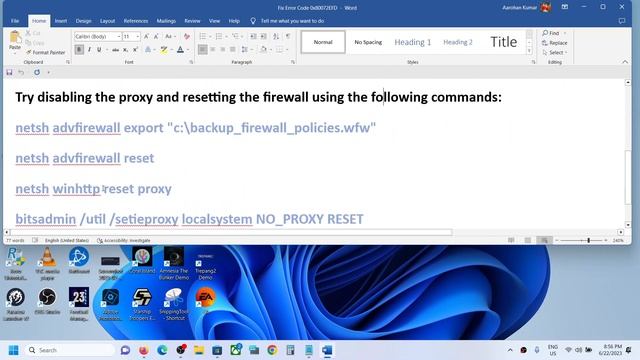Toggle Superscript formatting
The image size is (640, 360).
tap(135, 50)
